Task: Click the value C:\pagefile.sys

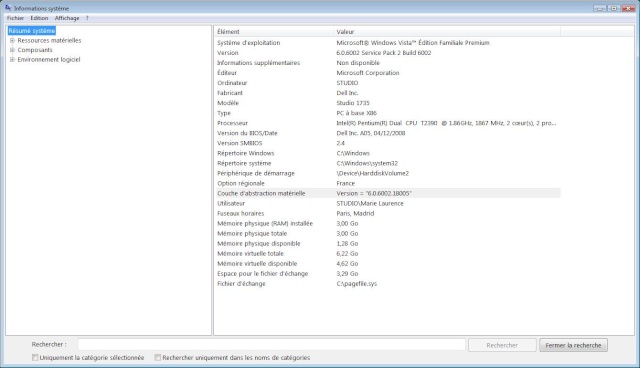Action: [x=356, y=284]
